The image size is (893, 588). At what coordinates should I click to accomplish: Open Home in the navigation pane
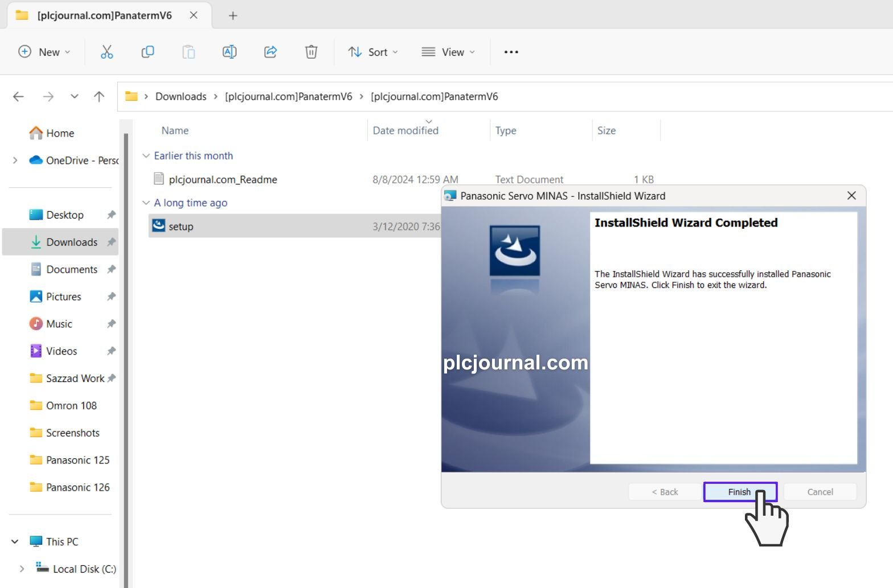(60, 133)
